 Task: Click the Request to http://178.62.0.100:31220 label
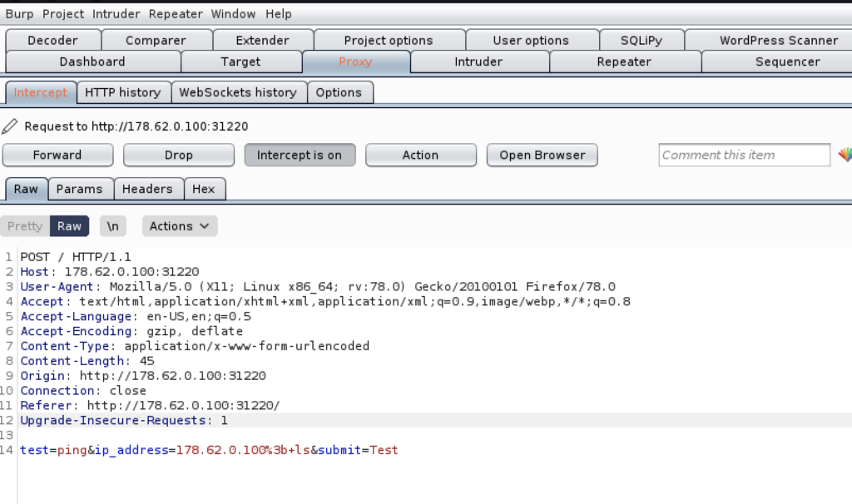136,126
